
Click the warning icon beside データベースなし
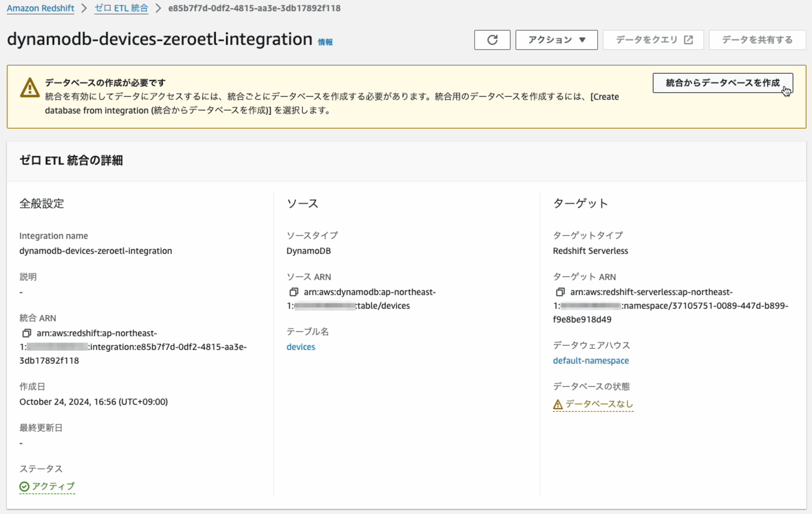(x=558, y=404)
